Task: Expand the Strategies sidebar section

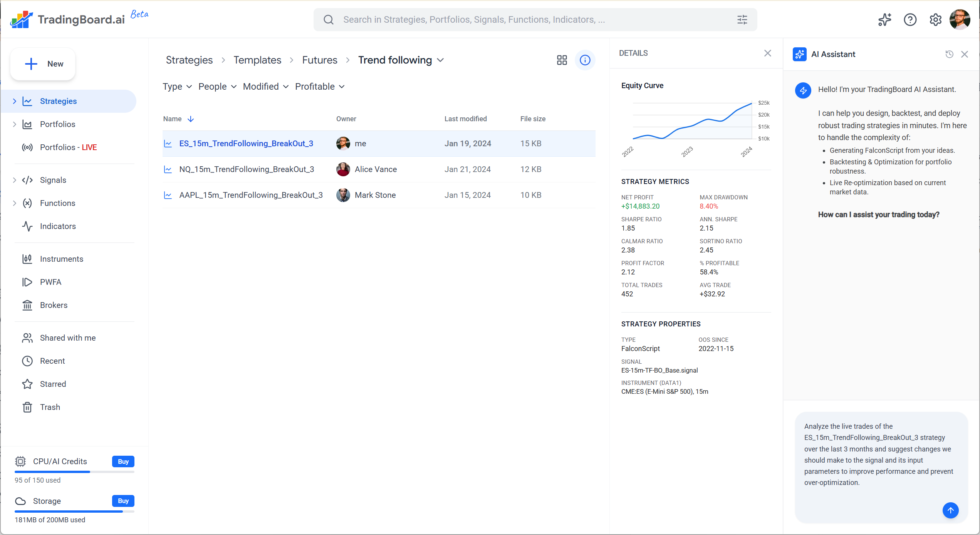Action: click(15, 101)
